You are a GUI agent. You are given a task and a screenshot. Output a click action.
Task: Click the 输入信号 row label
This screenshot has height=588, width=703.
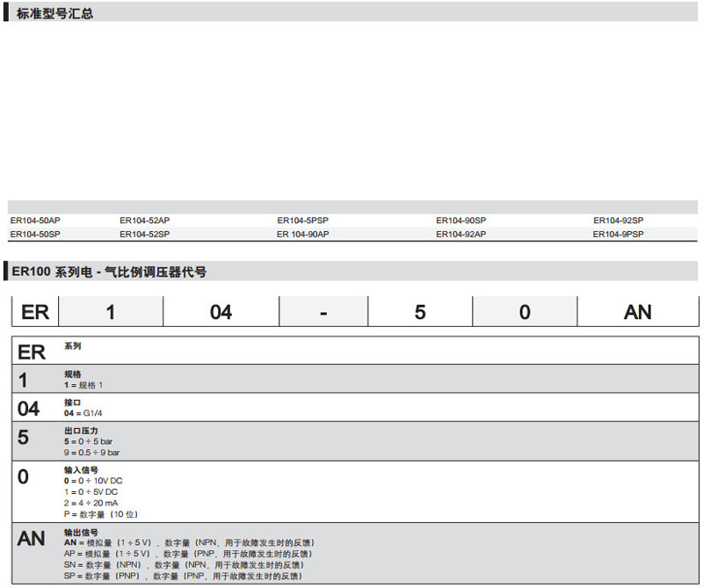tap(81, 470)
